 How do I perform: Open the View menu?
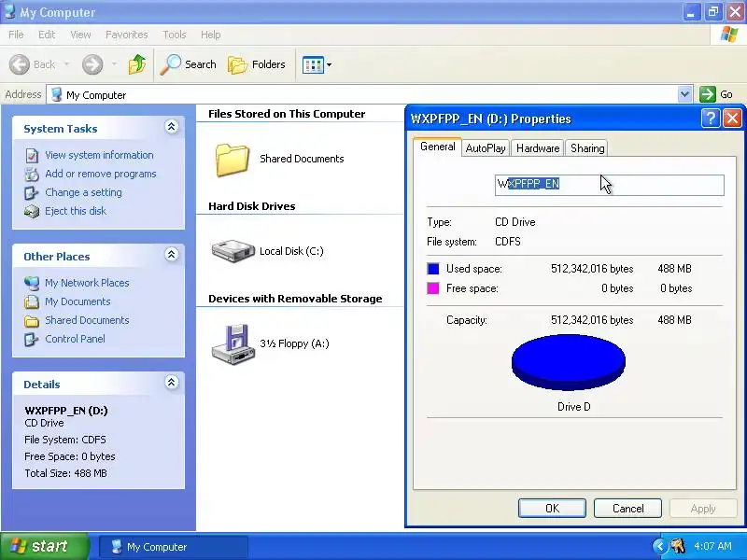80,35
